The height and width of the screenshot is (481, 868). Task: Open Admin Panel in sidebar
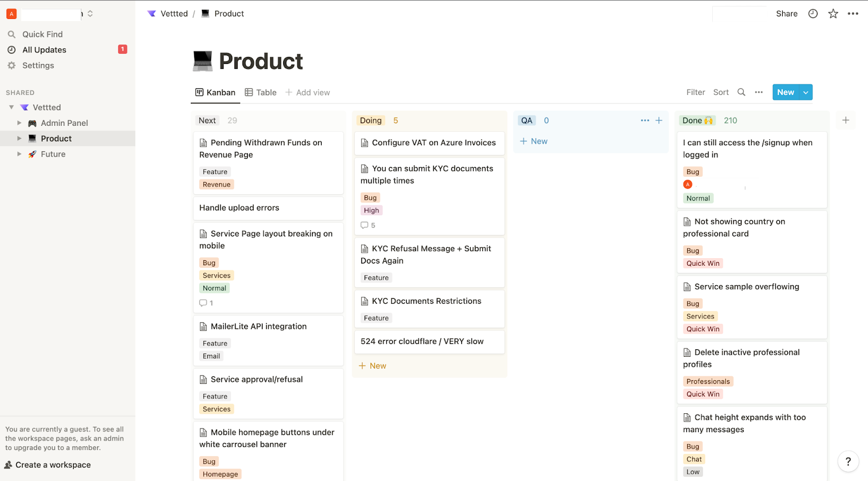point(64,123)
